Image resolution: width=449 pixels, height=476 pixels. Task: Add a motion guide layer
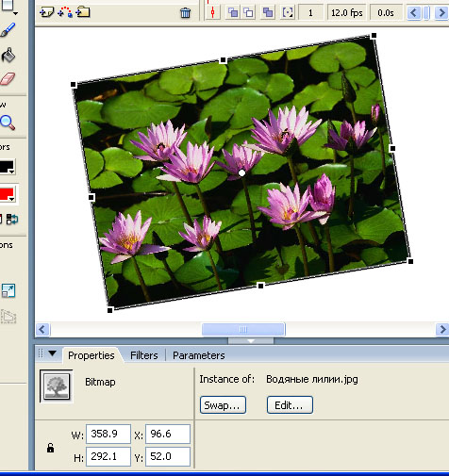pyautogui.click(x=65, y=12)
